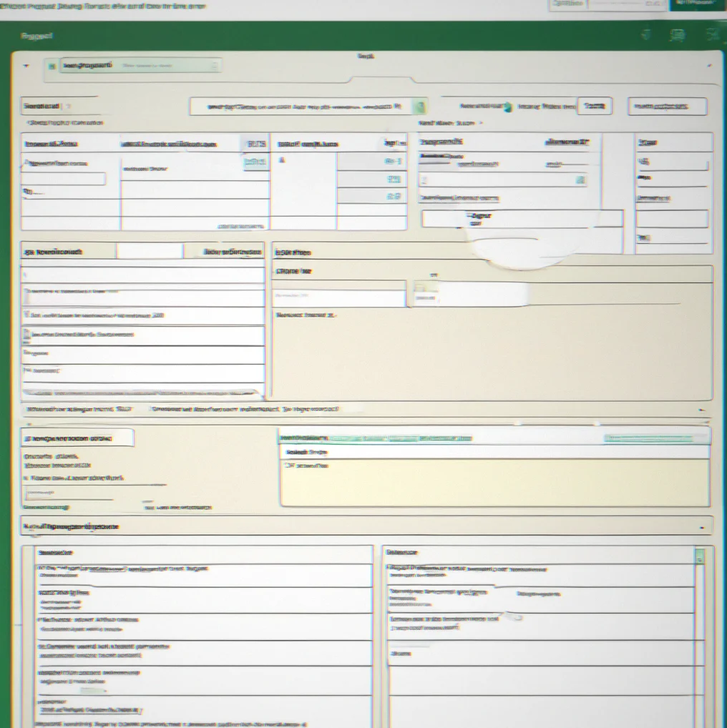Collapse the panel using the top-left triangle arrow
The width and height of the screenshot is (727, 728).
[x=26, y=66]
